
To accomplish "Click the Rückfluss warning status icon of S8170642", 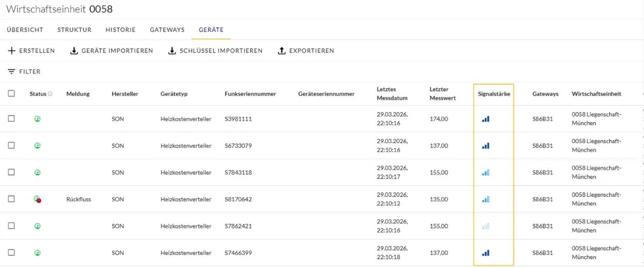I will tap(38, 199).
